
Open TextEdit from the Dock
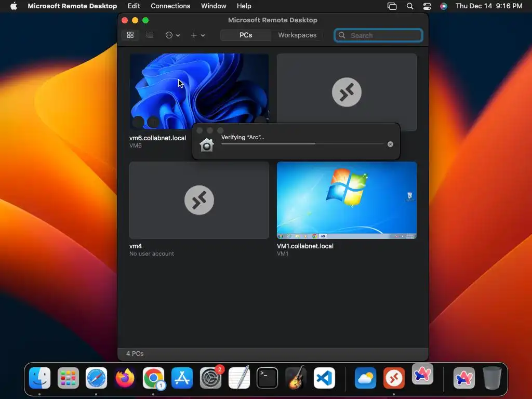click(x=239, y=378)
